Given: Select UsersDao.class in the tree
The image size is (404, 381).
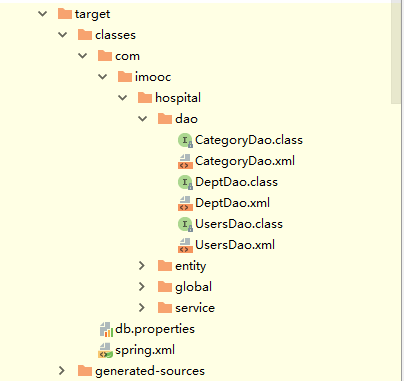Looking at the screenshot, I should (239, 224).
